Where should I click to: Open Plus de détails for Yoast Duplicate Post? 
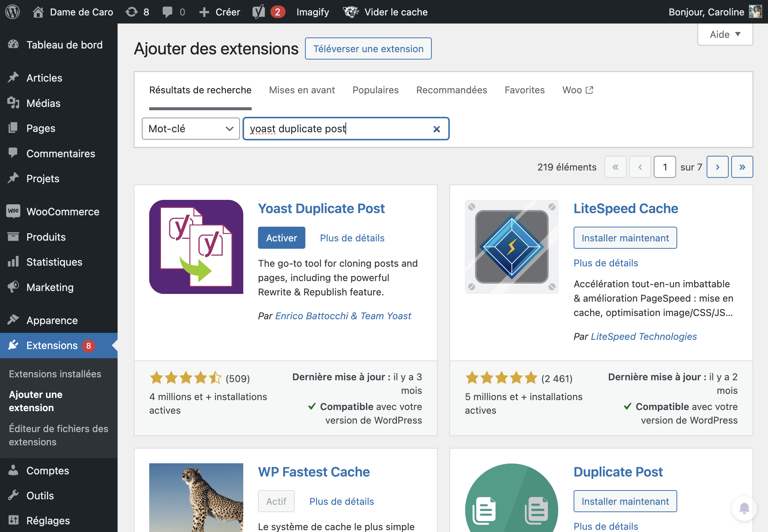(352, 238)
